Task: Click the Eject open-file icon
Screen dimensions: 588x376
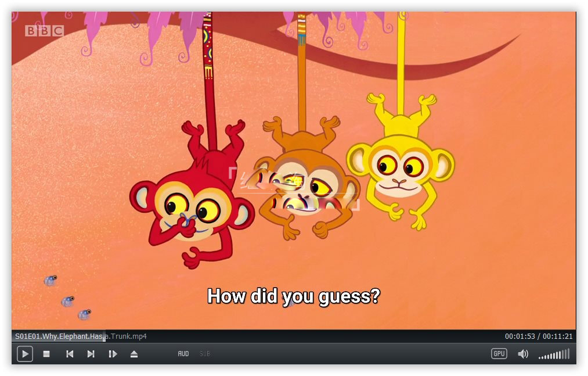Action: point(134,354)
